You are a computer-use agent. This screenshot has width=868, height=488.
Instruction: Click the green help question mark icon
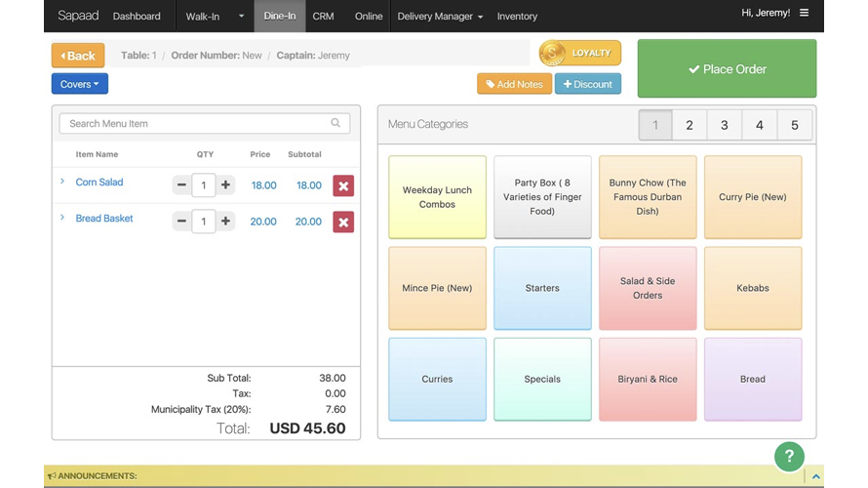click(789, 456)
